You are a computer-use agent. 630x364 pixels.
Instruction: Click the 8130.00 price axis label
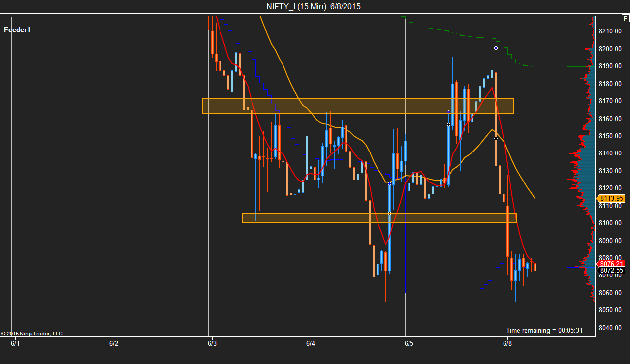tap(611, 171)
